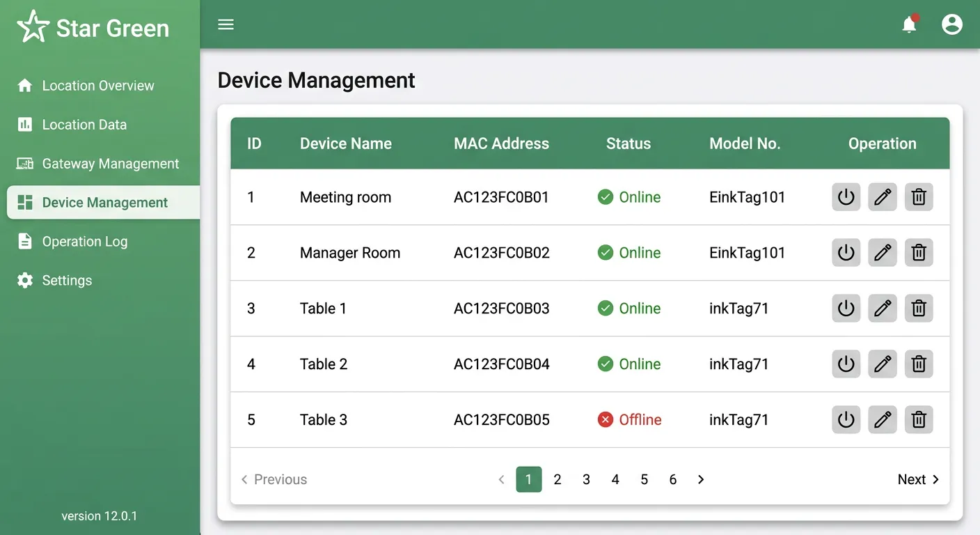Select Device Management in sidebar

(103, 203)
